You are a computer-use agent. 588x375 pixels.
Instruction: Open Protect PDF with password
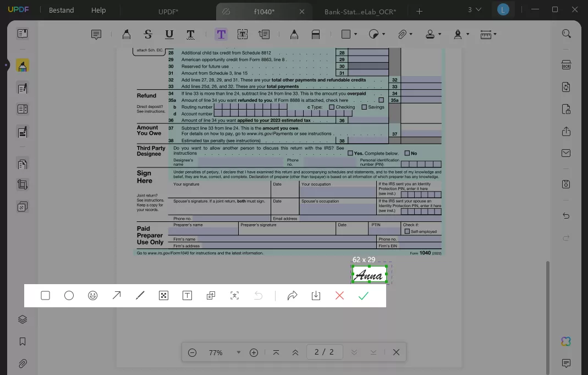[566, 109]
